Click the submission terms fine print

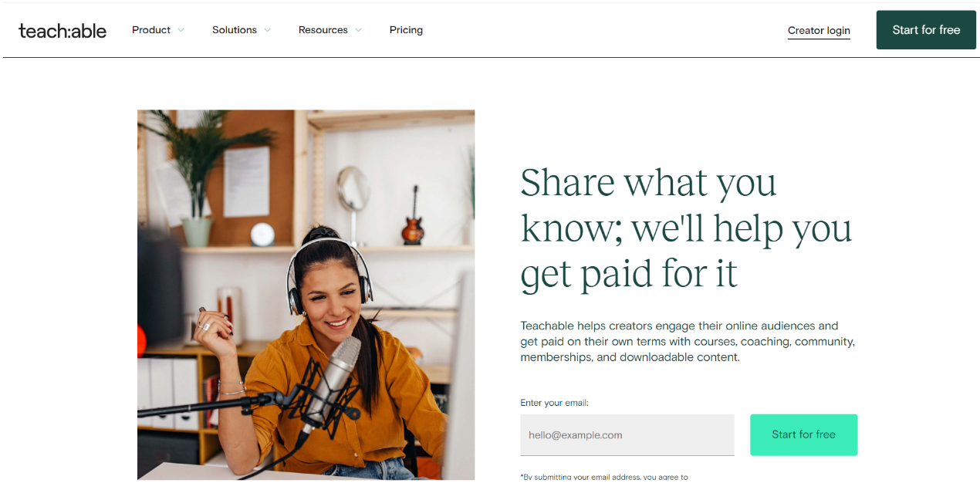pyautogui.click(x=604, y=477)
